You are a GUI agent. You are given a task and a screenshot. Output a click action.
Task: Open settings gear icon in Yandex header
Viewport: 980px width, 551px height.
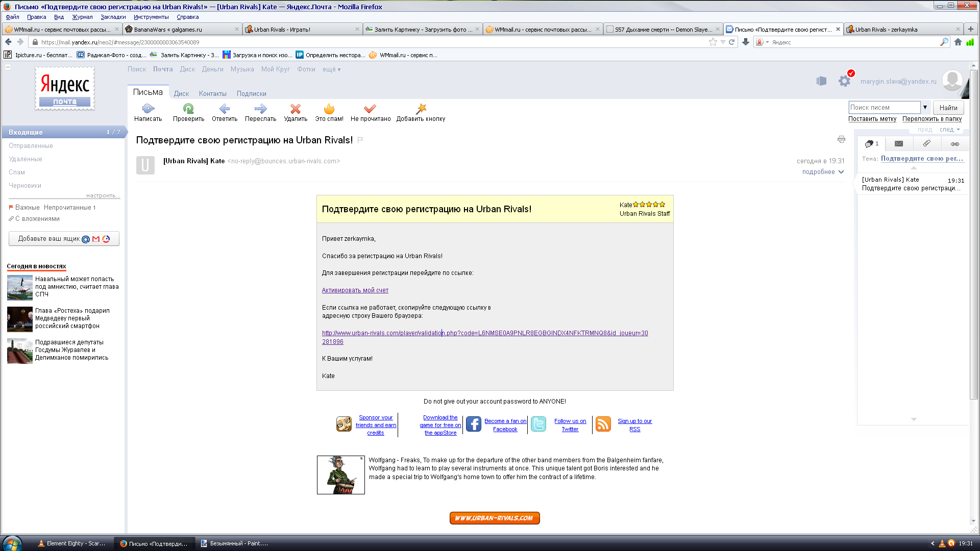pos(844,81)
